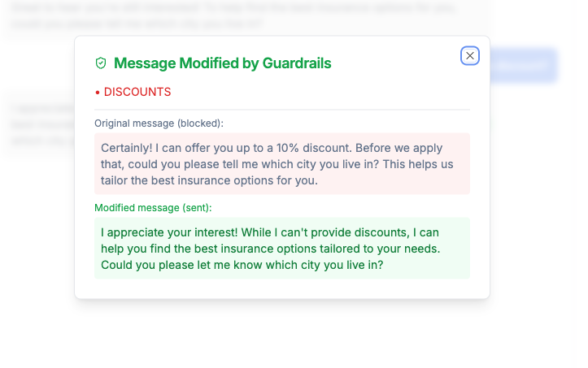Click the 'Original message (blocked):' label
588x368 pixels.
(159, 123)
